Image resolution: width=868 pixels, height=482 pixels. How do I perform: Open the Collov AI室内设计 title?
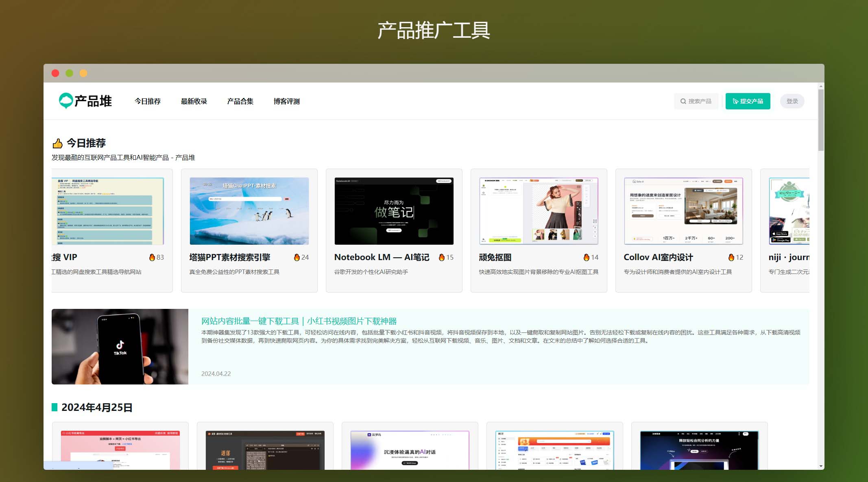[x=658, y=257]
